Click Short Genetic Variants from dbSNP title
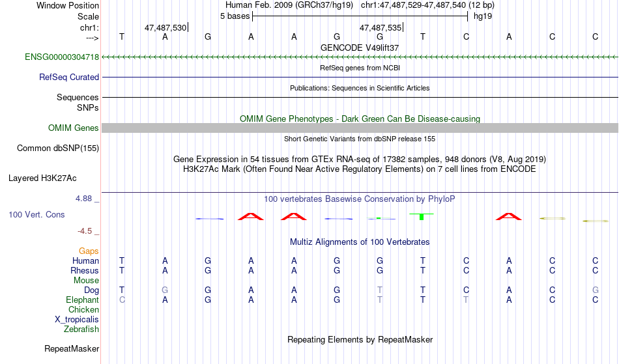Image resolution: width=619 pixels, height=364 pixels. click(x=360, y=139)
